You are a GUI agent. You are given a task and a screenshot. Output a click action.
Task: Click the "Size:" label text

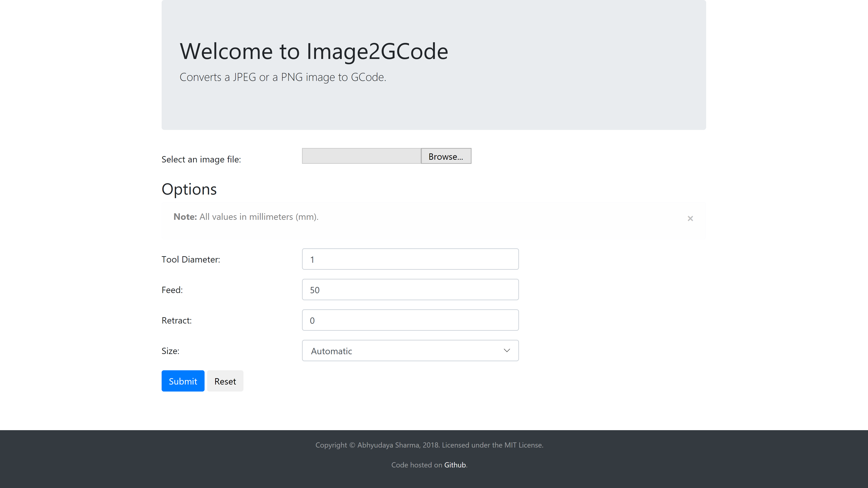[x=170, y=351]
